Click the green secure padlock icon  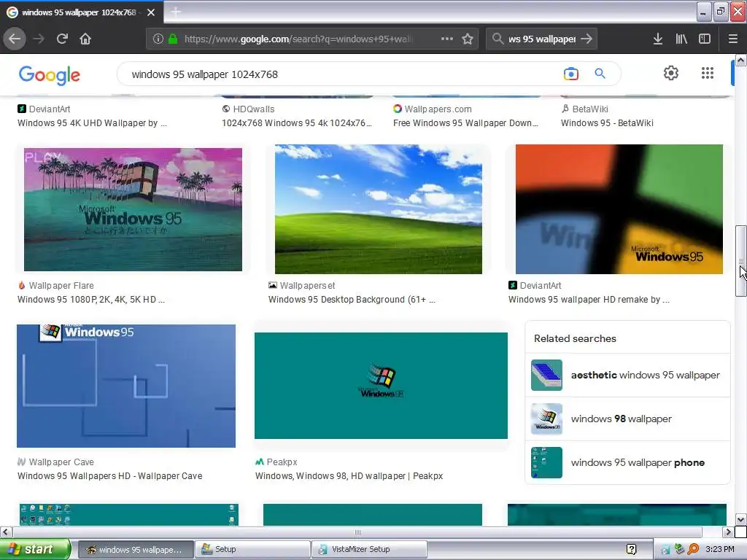pyautogui.click(x=173, y=39)
